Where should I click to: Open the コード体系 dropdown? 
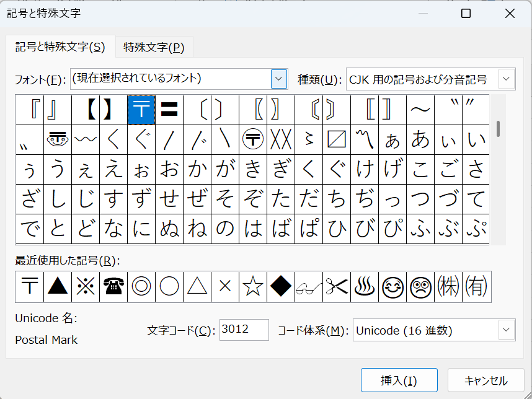[507, 330]
